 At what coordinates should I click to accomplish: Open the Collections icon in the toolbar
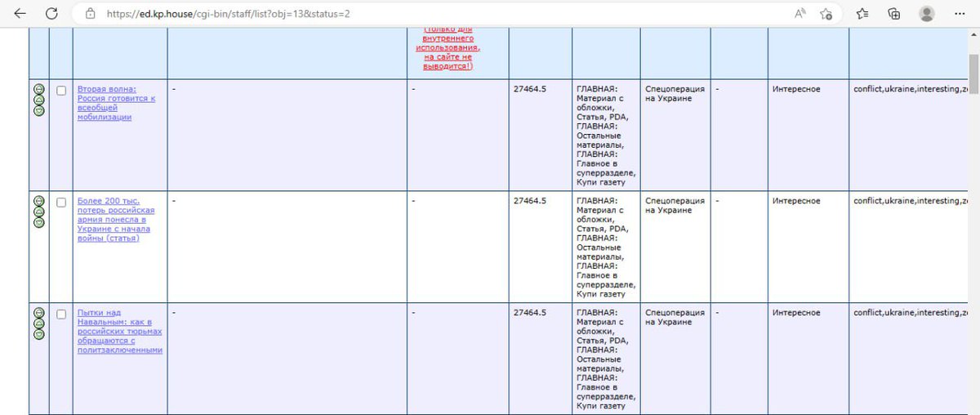[894, 14]
